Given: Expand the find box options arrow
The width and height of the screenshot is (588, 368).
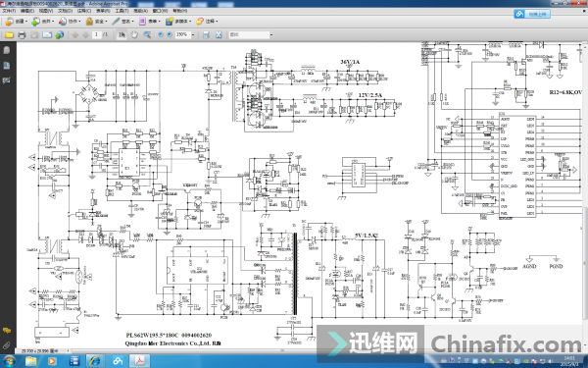Looking at the screenshot, I should tap(271, 35).
